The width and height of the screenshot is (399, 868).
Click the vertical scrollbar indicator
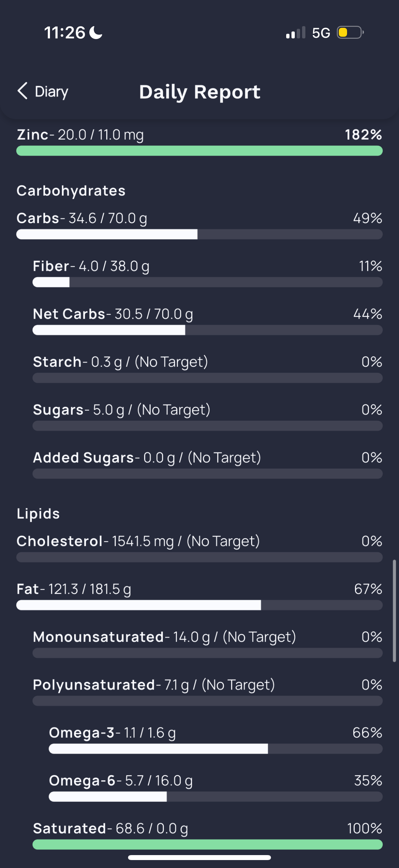394,610
